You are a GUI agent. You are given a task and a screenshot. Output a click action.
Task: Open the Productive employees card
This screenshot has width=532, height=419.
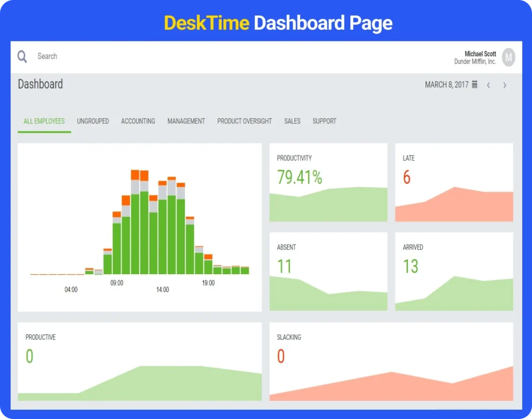pyautogui.click(x=139, y=361)
